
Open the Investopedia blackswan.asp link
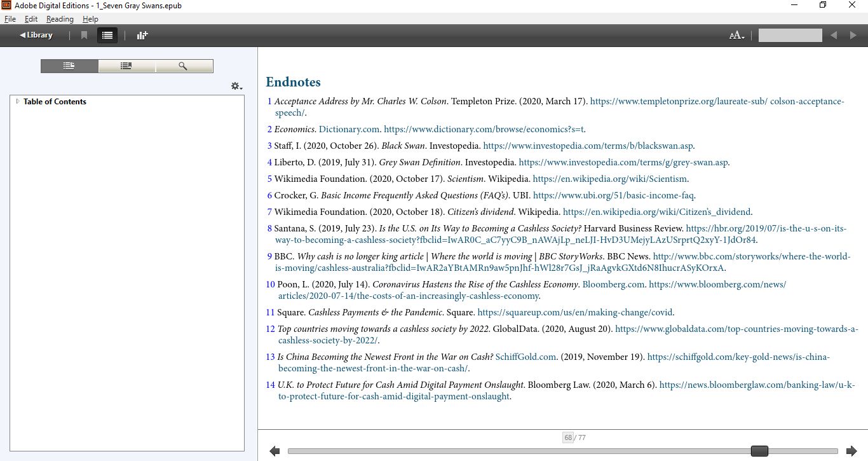(588, 146)
